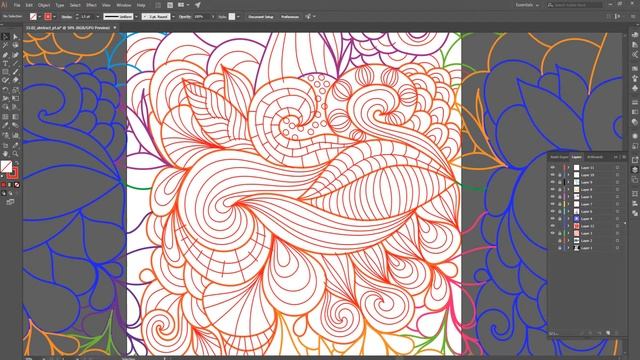640x360 pixels.
Task: Open the Window menu
Action: (124, 5)
